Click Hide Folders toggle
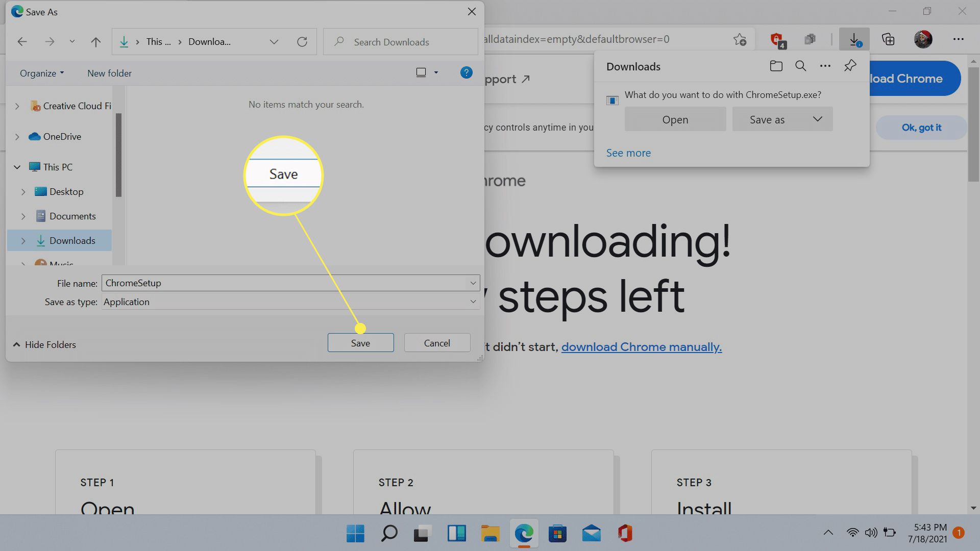The width and height of the screenshot is (980, 551). click(44, 345)
